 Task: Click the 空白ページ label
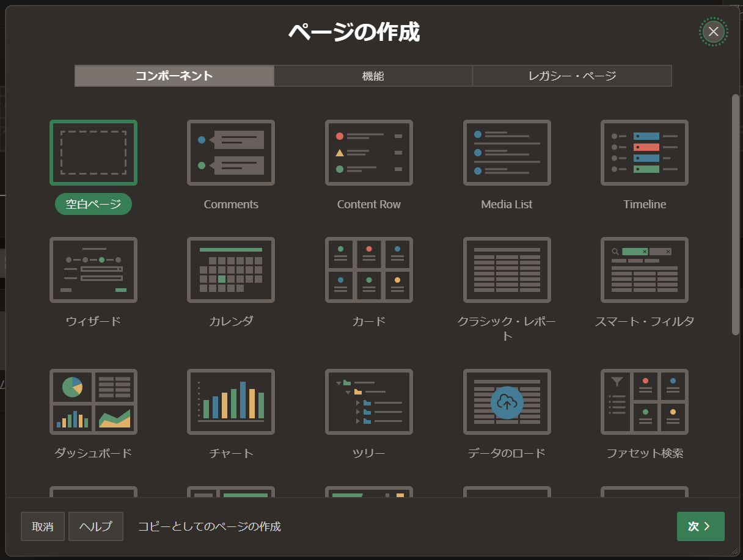[x=93, y=204]
